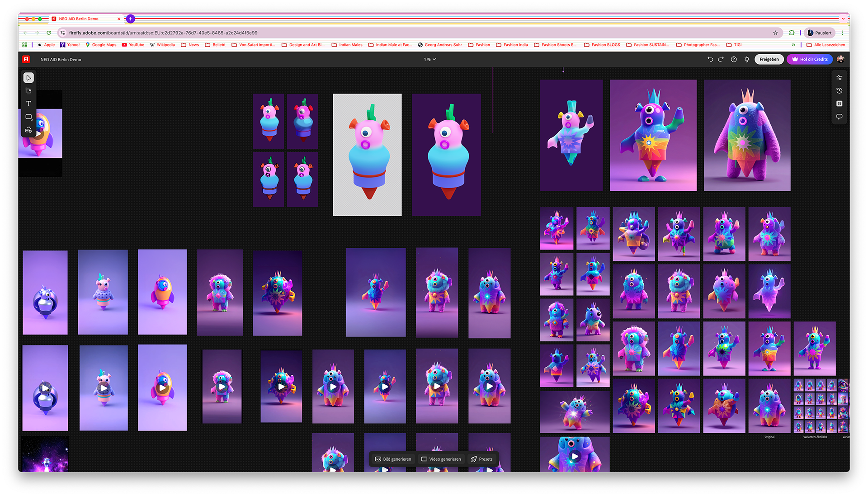Open the Presets menu

coord(481,459)
